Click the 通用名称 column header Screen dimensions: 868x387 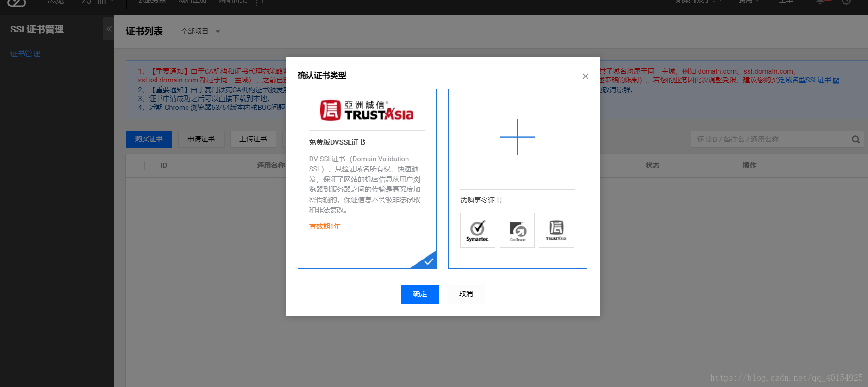point(271,165)
